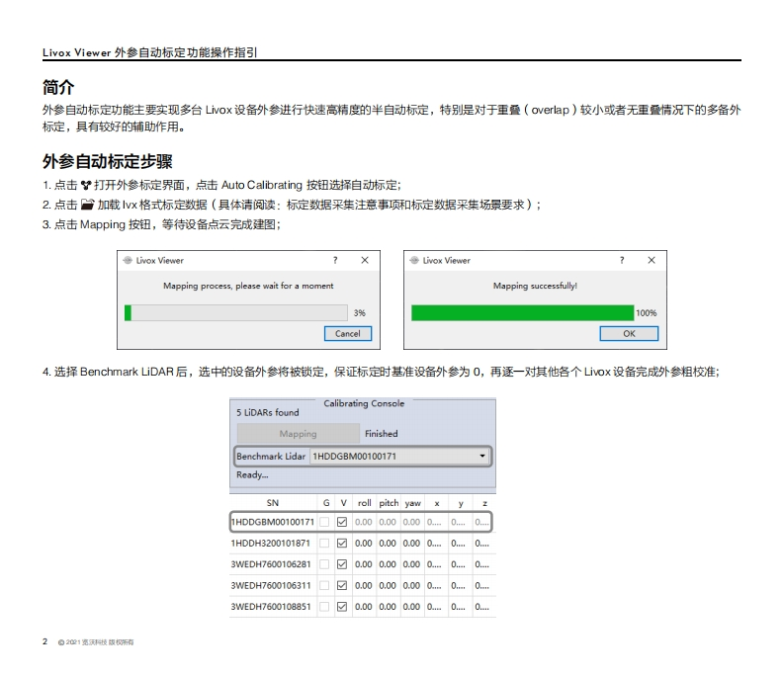Image resolution: width=784 pixels, height=677 pixels.
Task: Toggle G checkbox for 3WEDH7600106281
Action: pos(324,564)
